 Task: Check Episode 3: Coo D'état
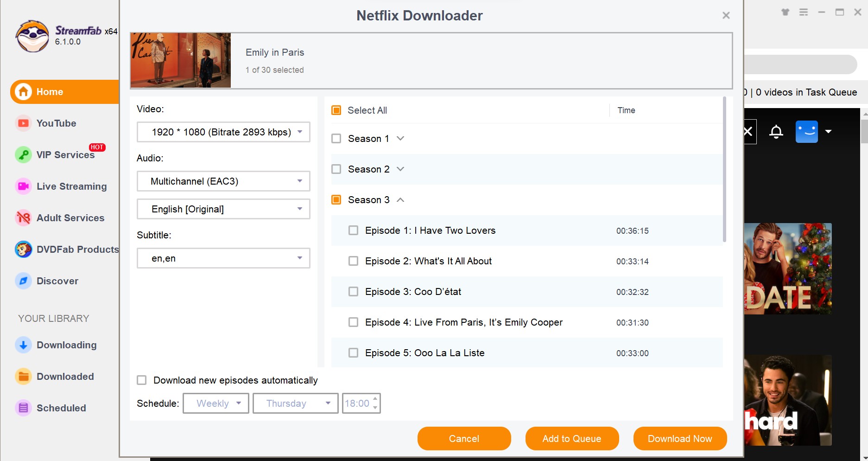(x=354, y=292)
